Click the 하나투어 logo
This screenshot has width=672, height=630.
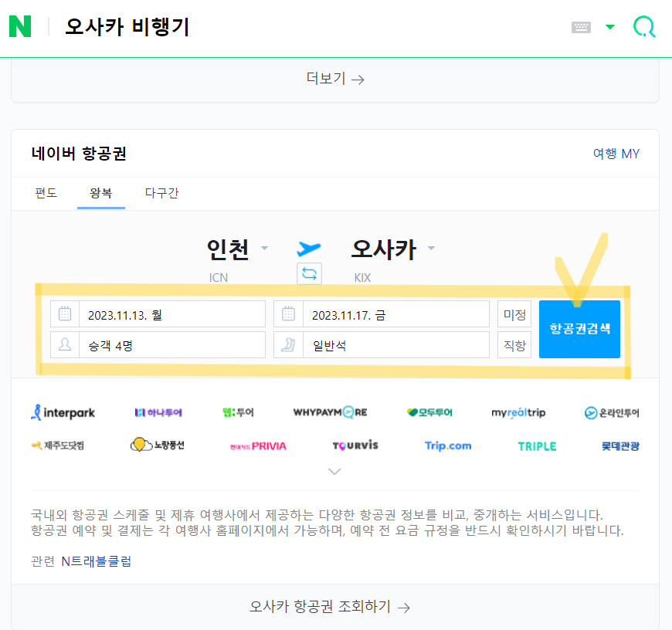[158, 412]
